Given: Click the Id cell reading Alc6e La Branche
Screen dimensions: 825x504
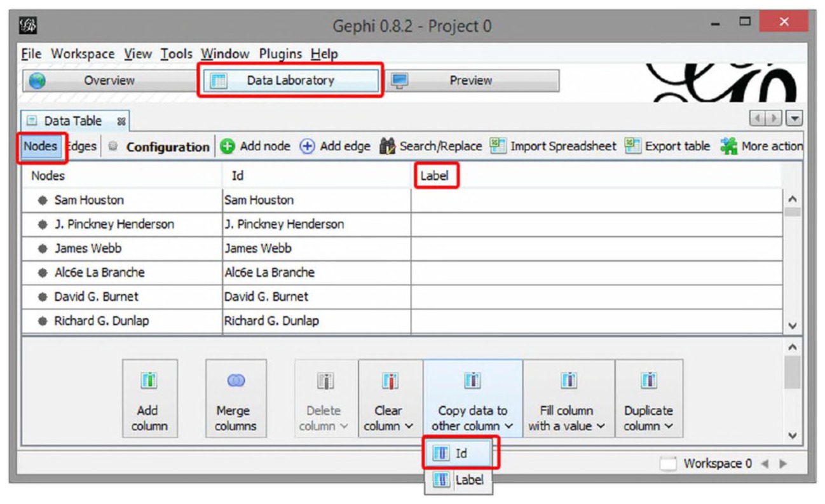Looking at the screenshot, I should click(x=317, y=273).
